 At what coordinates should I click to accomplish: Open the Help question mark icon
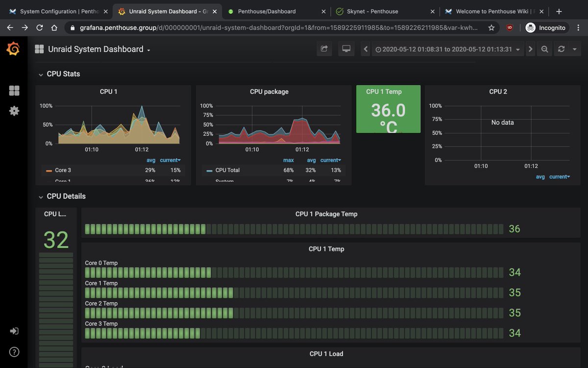click(14, 352)
